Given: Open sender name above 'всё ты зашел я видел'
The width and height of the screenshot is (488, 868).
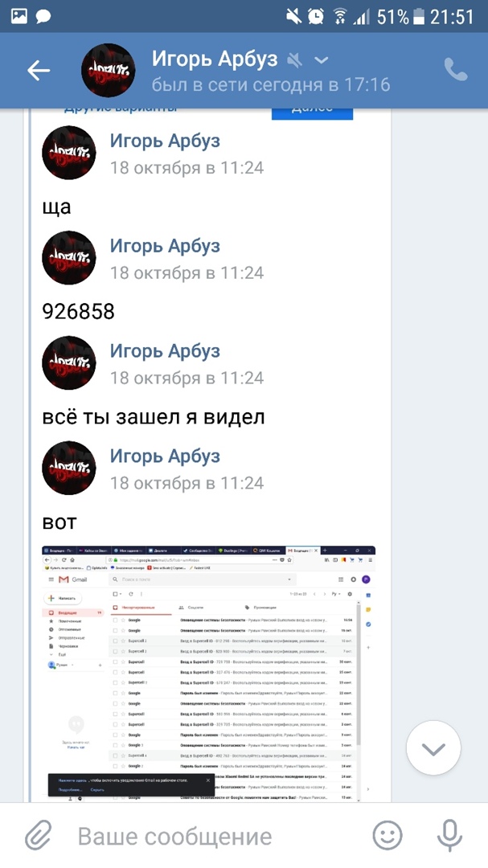Looking at the screenshot, I should coord(165,351).
